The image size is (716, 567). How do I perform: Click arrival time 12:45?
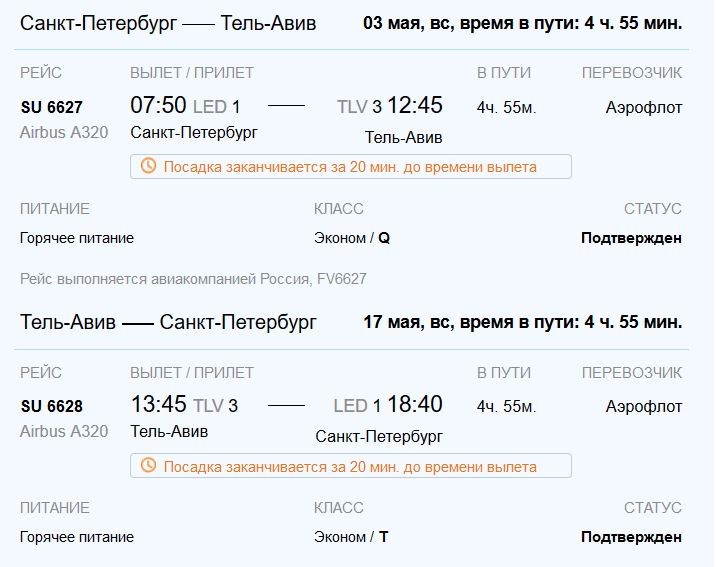coord(414,105)
